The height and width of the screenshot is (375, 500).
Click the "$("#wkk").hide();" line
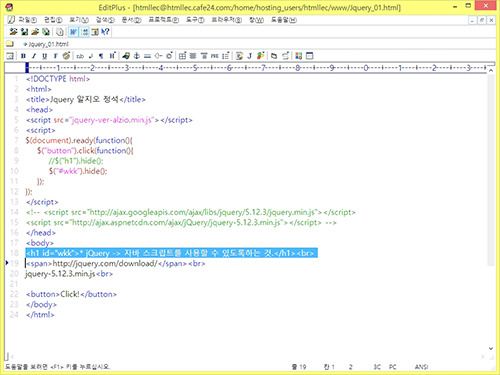78,171
